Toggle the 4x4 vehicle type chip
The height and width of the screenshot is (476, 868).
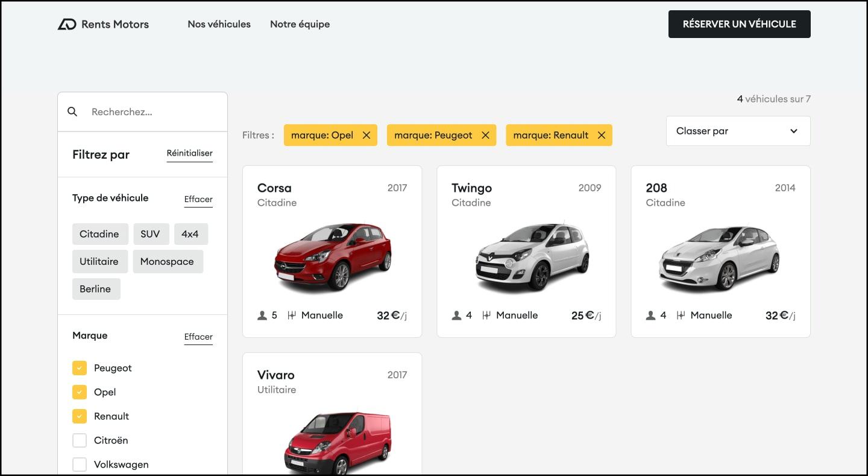pos(190,234)
